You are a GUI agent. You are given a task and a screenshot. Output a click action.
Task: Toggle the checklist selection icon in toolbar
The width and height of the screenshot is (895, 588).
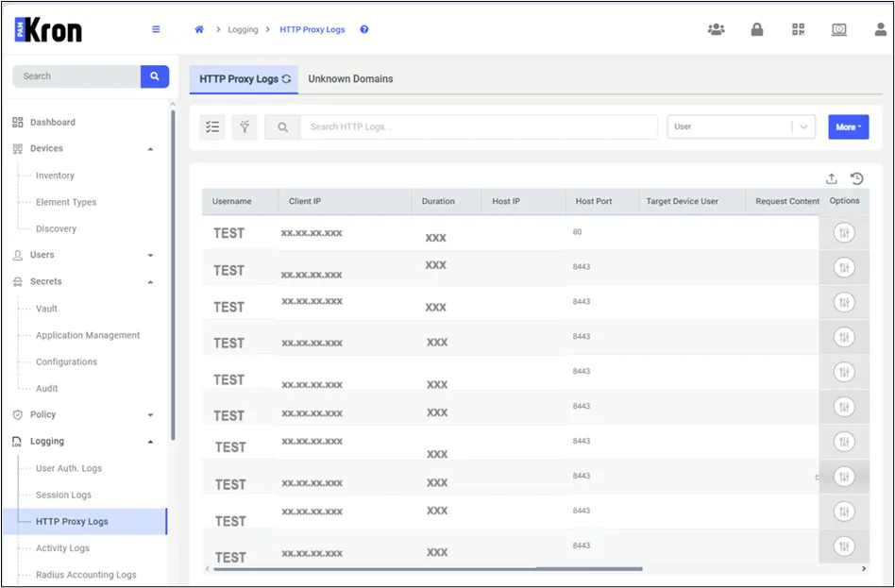tap(212, 126)
